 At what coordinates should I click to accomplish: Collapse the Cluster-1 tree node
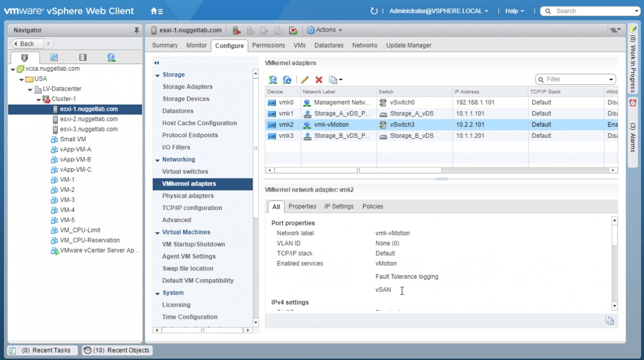[x=39, y=99]
